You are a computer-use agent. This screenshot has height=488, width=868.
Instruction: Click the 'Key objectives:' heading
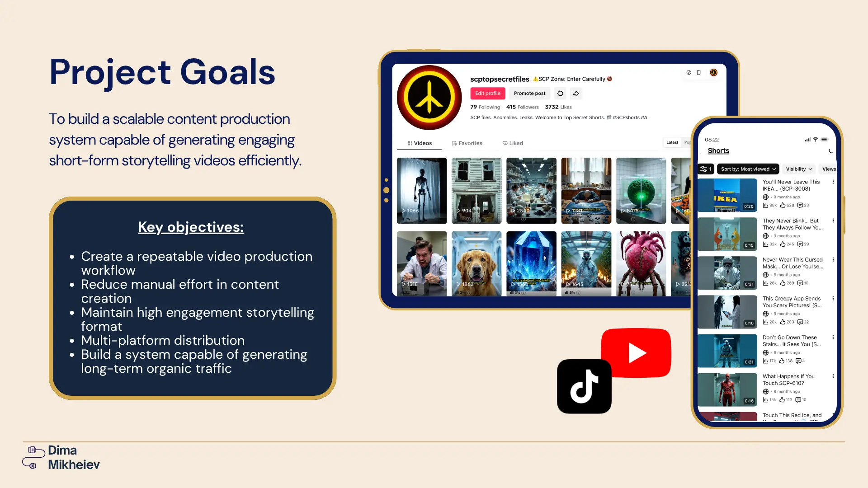(191, 227)
